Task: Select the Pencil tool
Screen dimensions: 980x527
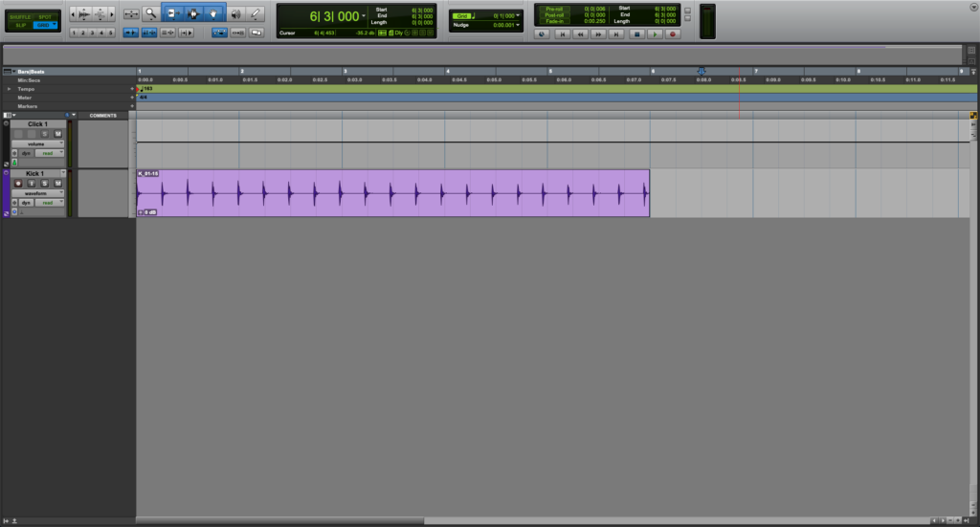Action: point(255,13)
